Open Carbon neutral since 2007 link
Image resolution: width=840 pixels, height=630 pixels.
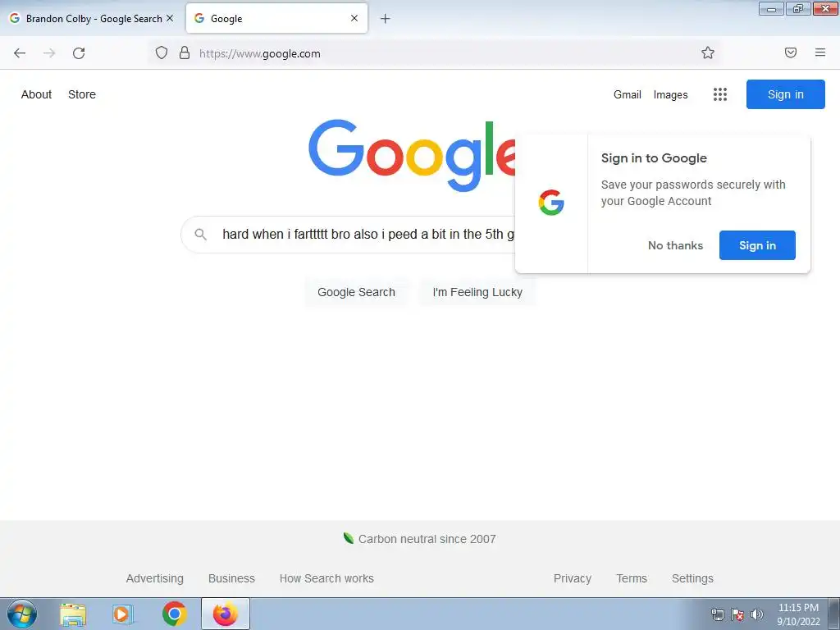(427, 539)
